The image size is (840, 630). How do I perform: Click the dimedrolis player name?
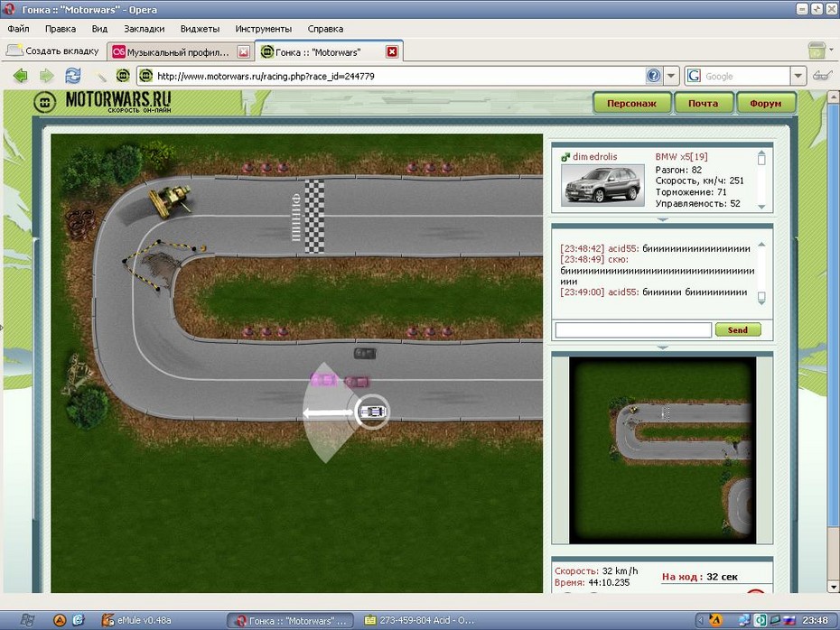(x=594, y=157)
